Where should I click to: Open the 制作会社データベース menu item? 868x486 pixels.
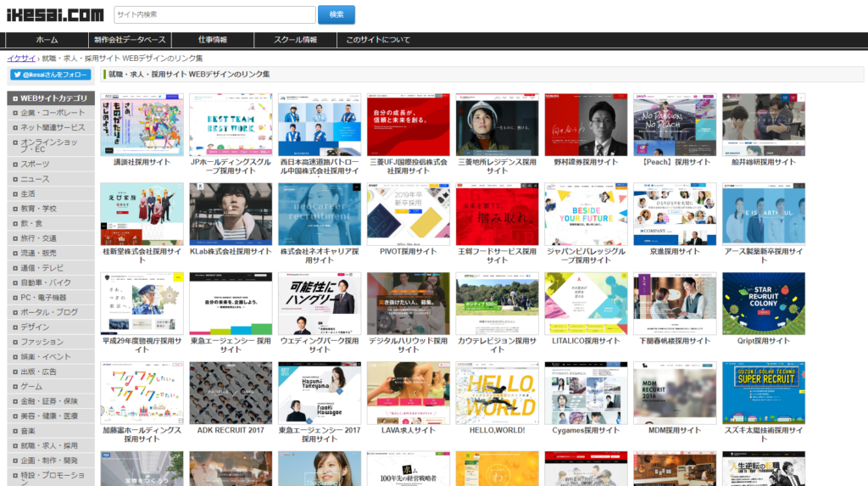(131, 40)
